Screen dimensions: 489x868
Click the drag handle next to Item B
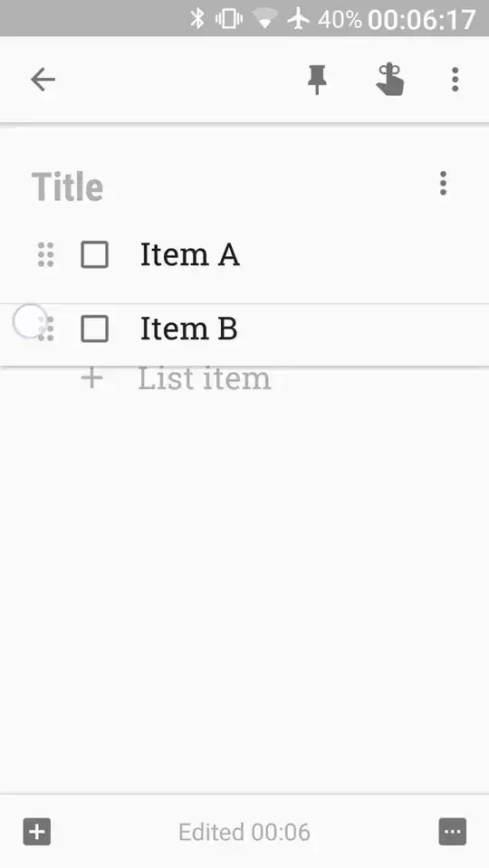(x=46, y=329)
